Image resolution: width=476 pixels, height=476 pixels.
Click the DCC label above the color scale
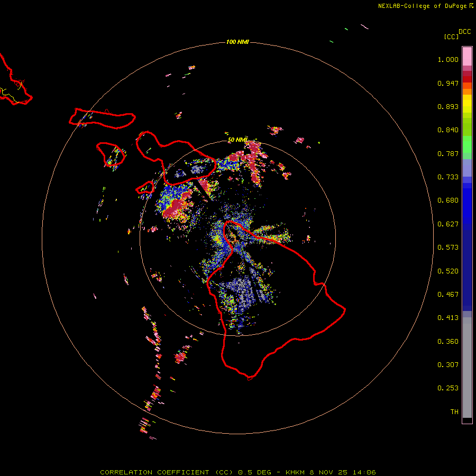(x=465, y=32)
